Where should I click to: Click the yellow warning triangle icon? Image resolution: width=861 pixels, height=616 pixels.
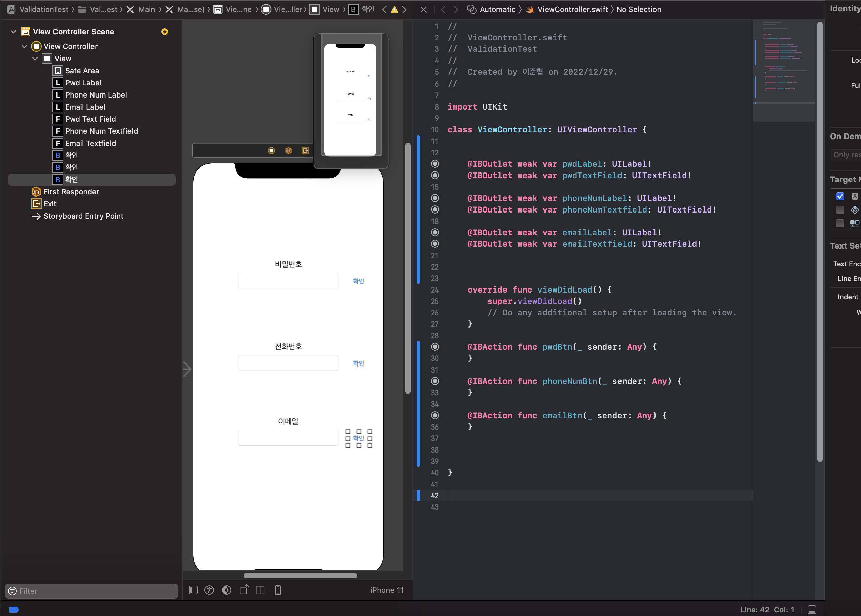pyautogui.click(x=395, y=9)
